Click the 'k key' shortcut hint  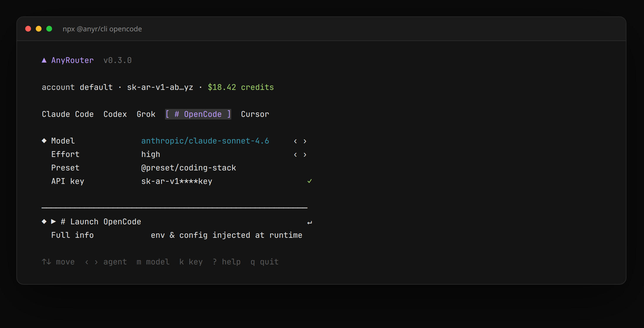pyautogui.click(x=191, y=262)
